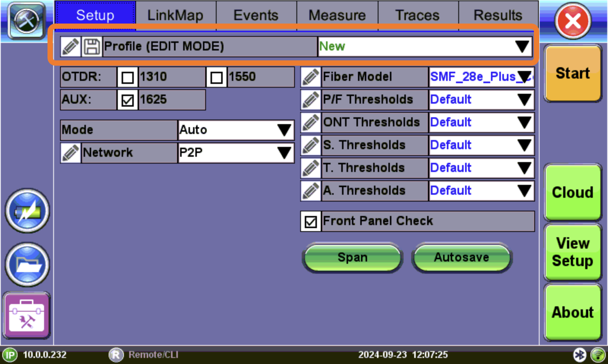
Task: Click the Network edit pencil icon
Action: click(71, 153)
